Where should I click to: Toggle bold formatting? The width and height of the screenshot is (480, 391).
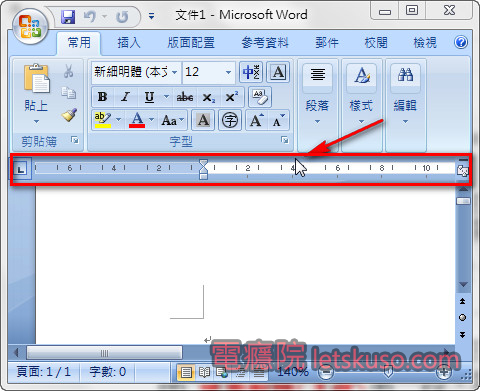tap(102, 97)
